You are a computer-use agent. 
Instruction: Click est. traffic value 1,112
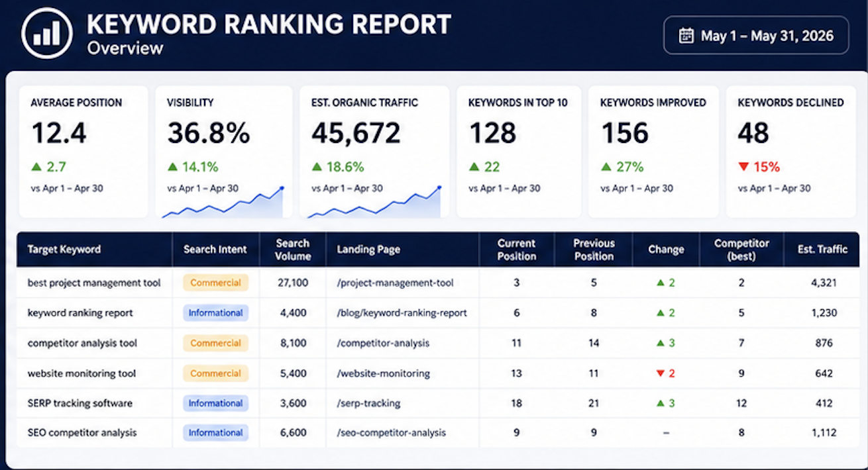click(x=824, y=433)
